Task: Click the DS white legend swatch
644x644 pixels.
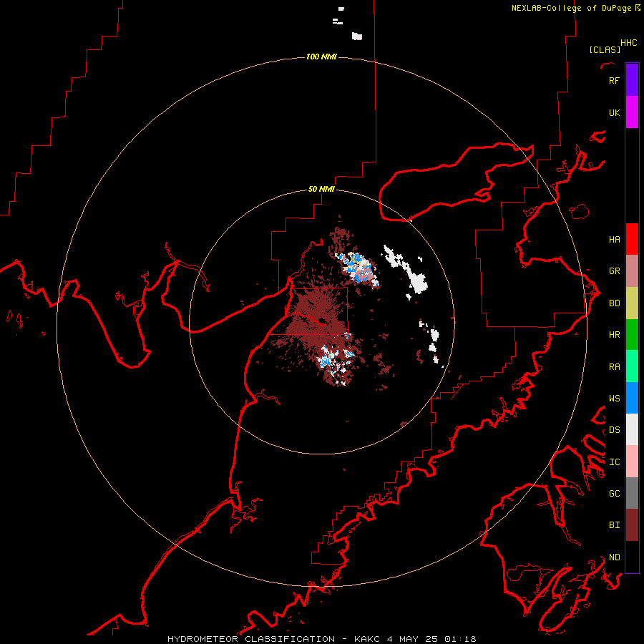Action: tap(632, 429)
